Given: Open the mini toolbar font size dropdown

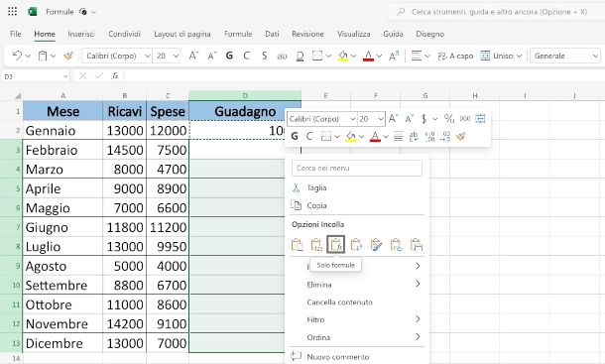Looking at the screenshot, I should click(381, 119).
